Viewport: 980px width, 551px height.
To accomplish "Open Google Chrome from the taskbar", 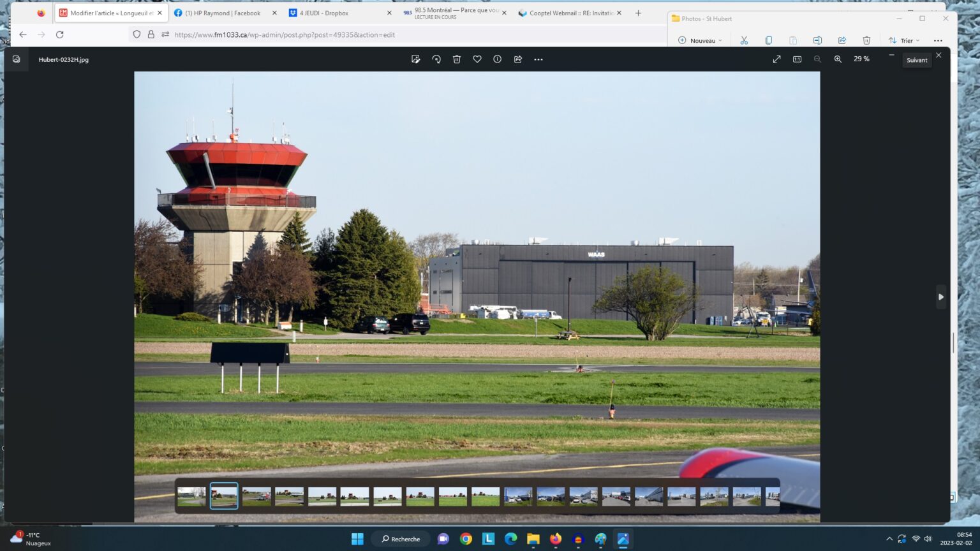I will pyautogui.click(x=466, y=539).
